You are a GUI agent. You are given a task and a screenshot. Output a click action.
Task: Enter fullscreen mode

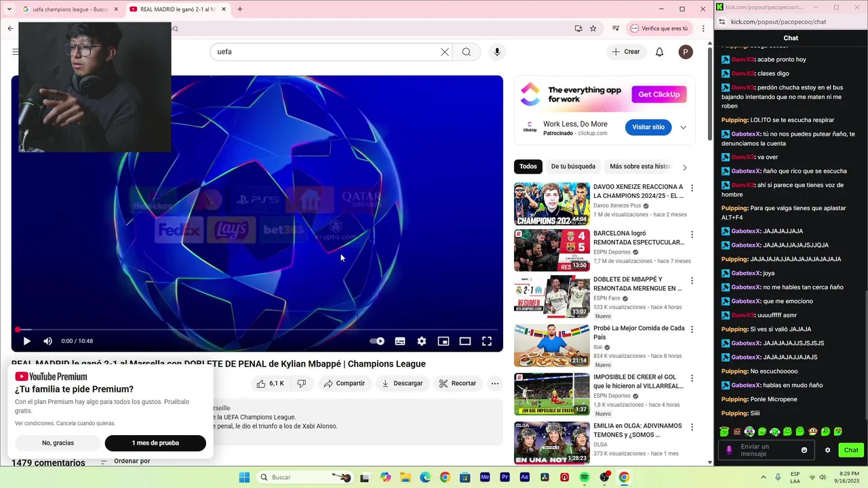click(487, 341)
